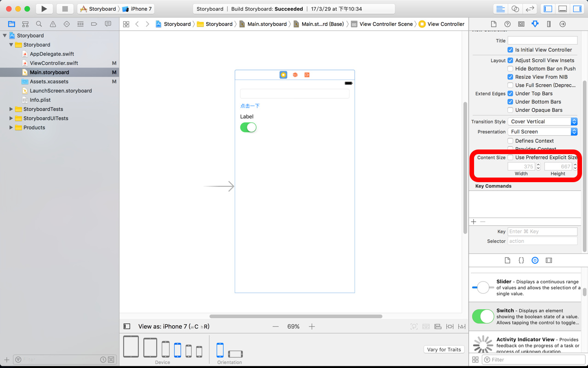Viewport: 588px width, 368px height.
Task: Show the Version editor
Action: 530,9
